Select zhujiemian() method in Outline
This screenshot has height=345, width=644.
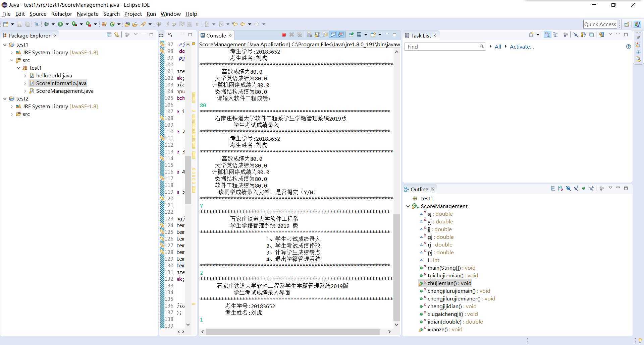pos(449,283)
